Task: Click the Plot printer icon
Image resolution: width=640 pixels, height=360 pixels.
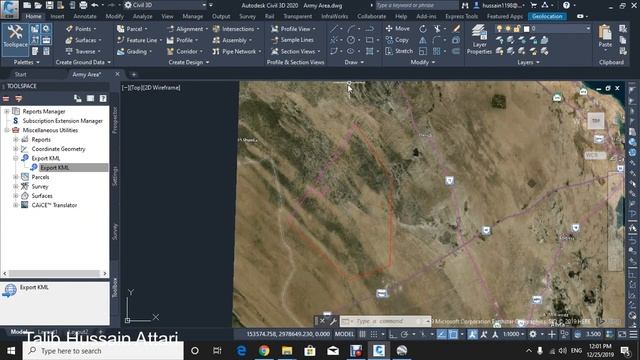Action: click(83, 5)
